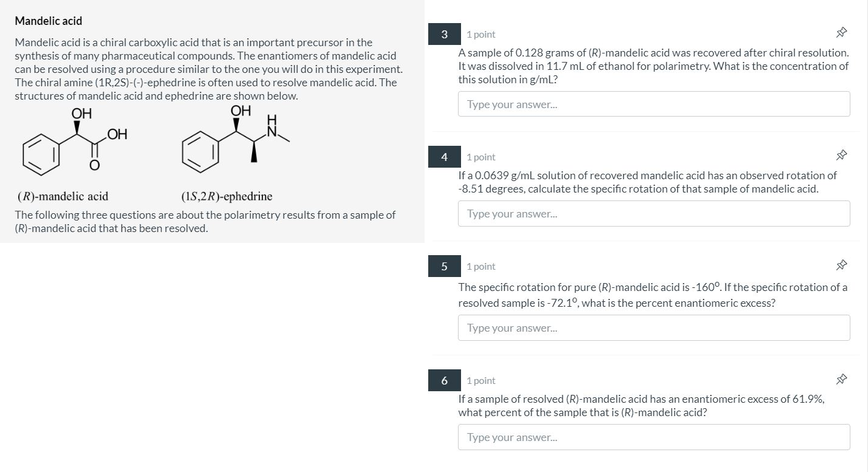Click the answer box for question 6
The height and width of the screenshot is (472, 868).
pos(654,436)
